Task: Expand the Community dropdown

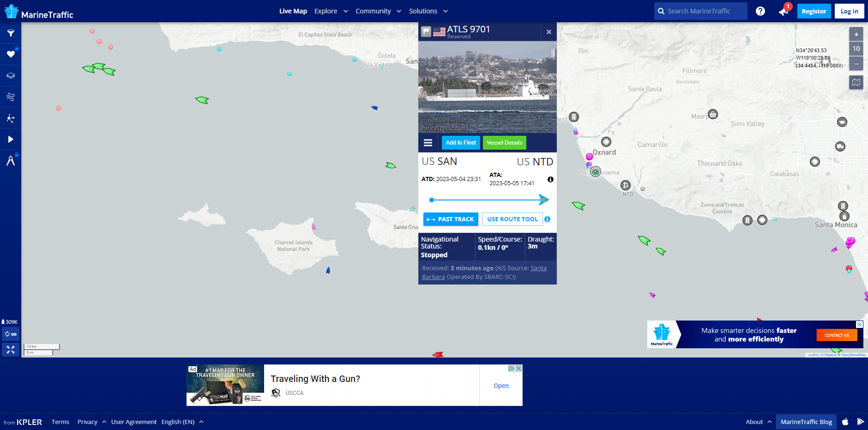Action: [378, 11]
